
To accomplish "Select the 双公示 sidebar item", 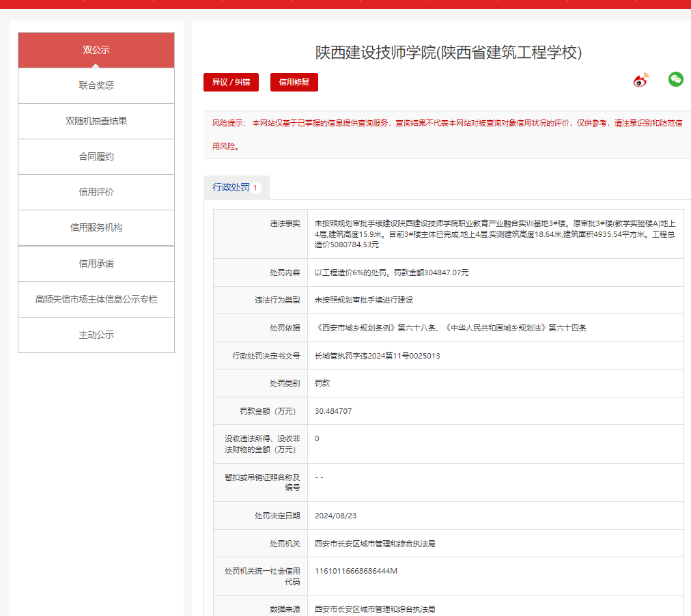I will point(96,50).
